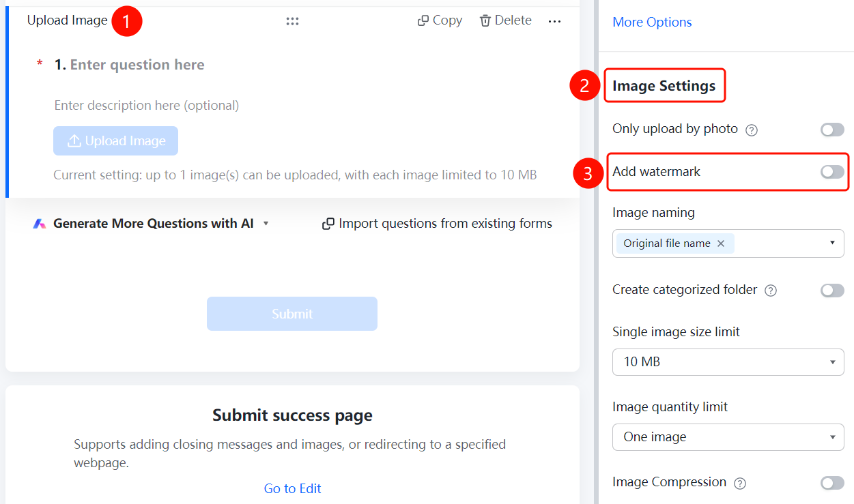Viewport: 854px width, 504px height.
Task: Toggle Create categorized folder on
Action: 832,291
